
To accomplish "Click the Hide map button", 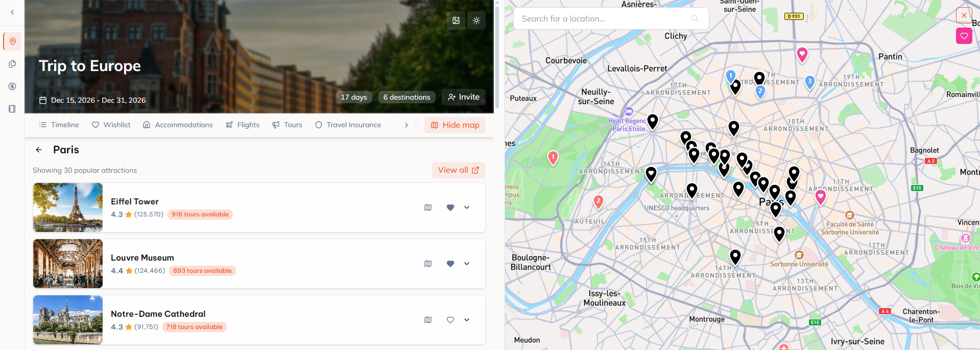I will coord(455,125).
